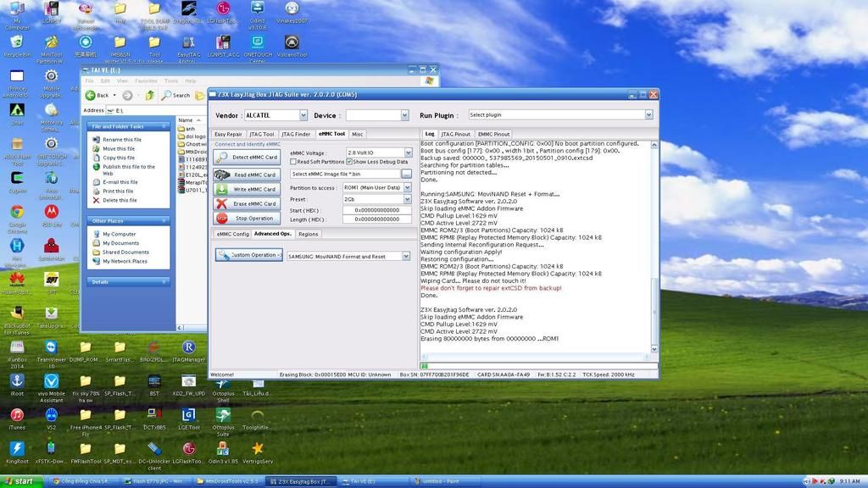This screenshot has height=488, width=868.
Task: Launch DC-Unlocker client desktop icon
Action: tap(154, 455)
